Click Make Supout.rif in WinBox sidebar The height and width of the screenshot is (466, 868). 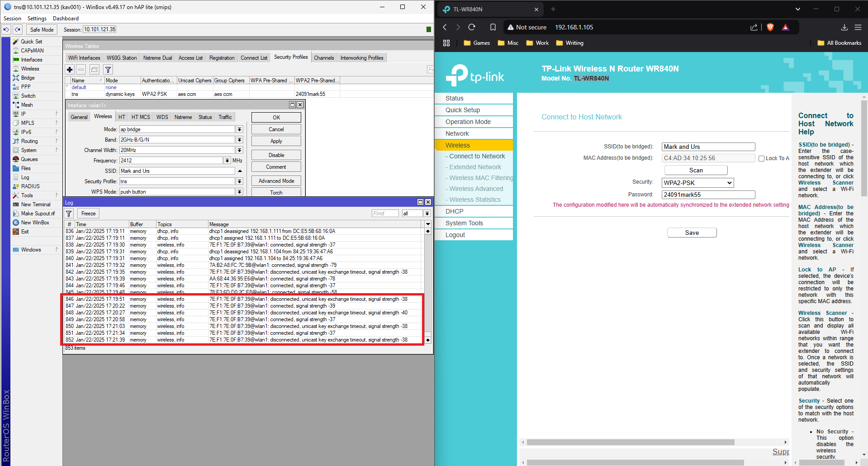click(38, 214)
